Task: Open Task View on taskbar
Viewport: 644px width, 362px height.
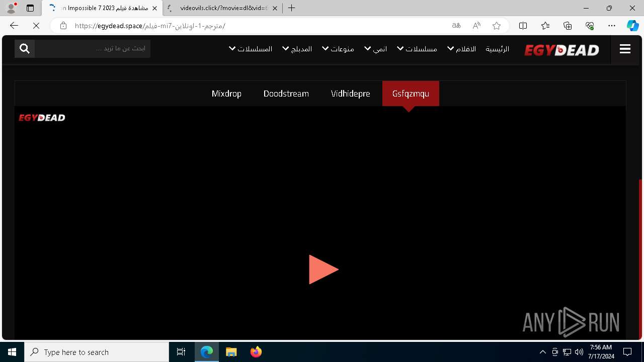Action: point(181,352)
